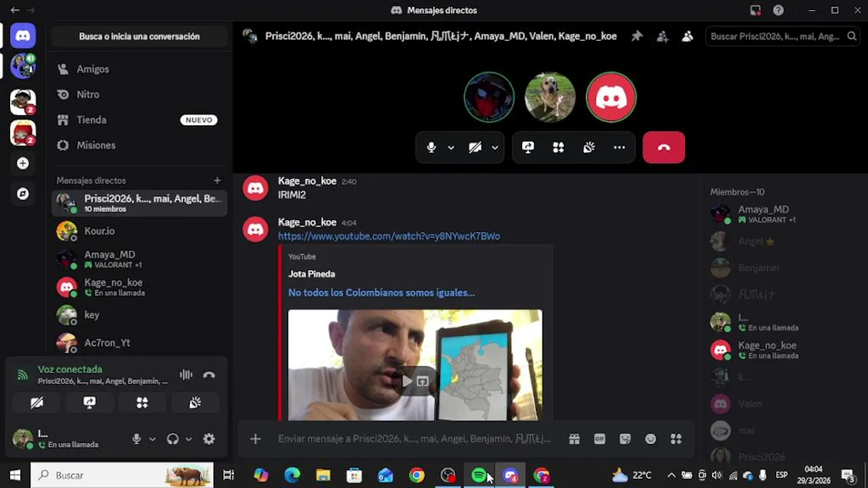The width and height of the screenshot is (868, 488).
Task: Click the conversation search box
Action: point(783,37)
